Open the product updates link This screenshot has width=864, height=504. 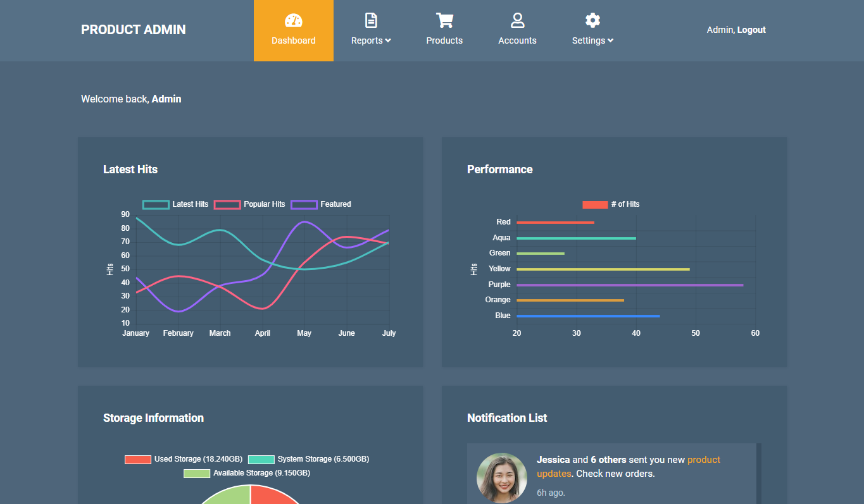[x=629, y=467]
